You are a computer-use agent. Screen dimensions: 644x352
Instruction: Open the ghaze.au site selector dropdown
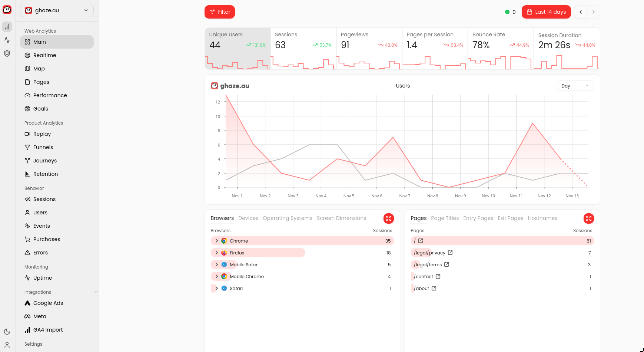click(x=57, y=10)
